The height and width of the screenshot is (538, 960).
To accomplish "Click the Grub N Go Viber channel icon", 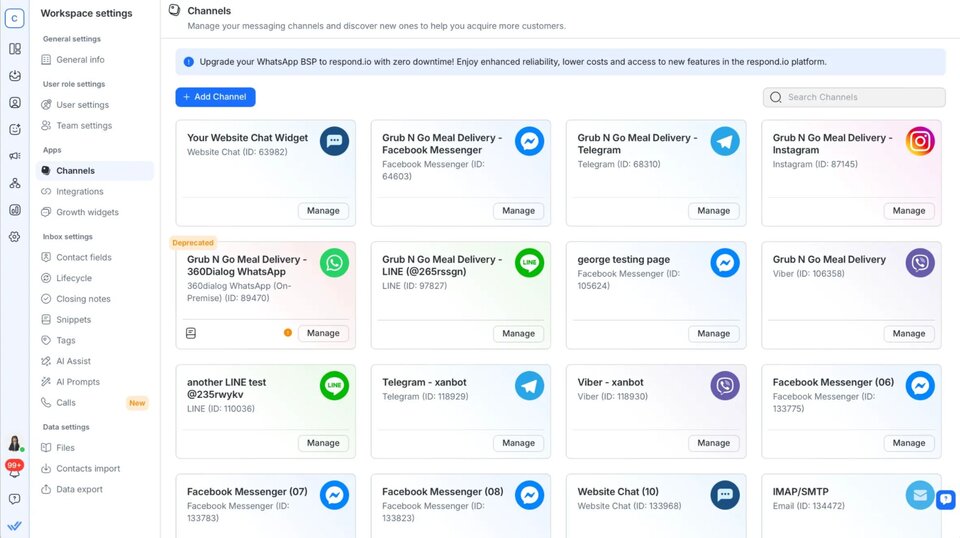I will coord(920,263).
